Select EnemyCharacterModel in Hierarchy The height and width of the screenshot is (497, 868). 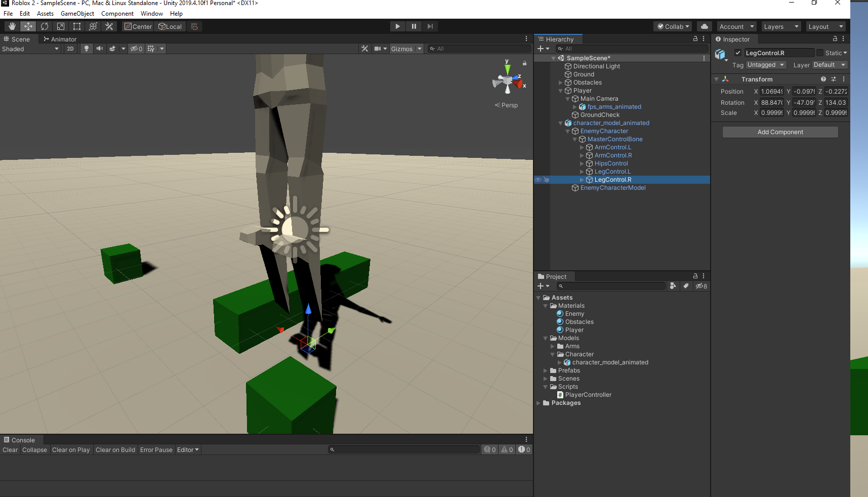[613, 188]
